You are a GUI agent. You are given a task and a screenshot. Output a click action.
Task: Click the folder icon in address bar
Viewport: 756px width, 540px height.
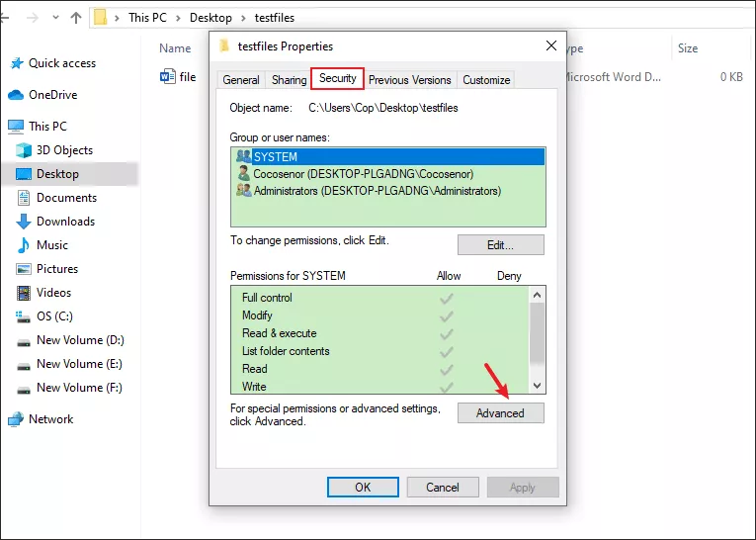[x=100, y=18]
